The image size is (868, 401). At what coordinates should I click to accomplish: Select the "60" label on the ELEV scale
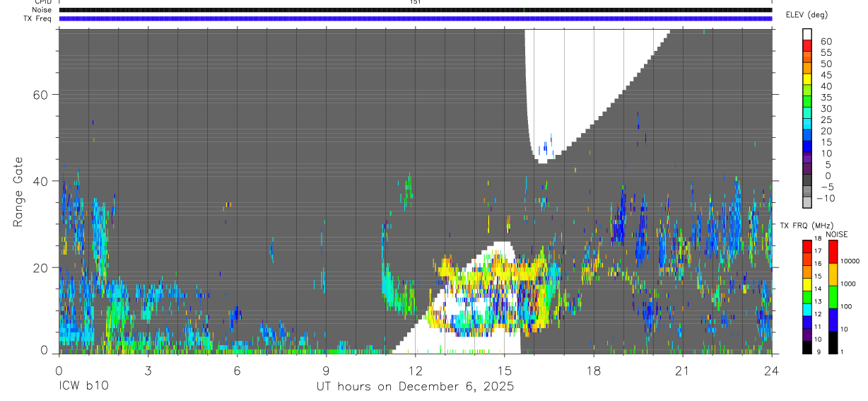(825, 41)
